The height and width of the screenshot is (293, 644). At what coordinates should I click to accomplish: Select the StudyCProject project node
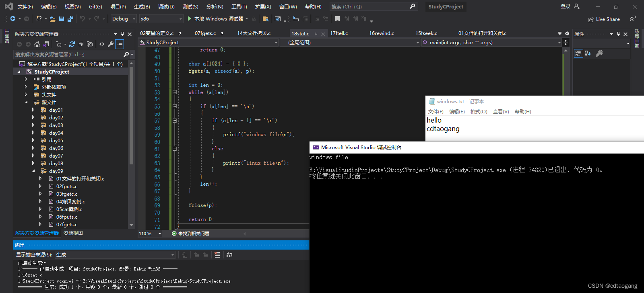pos(52,72)
